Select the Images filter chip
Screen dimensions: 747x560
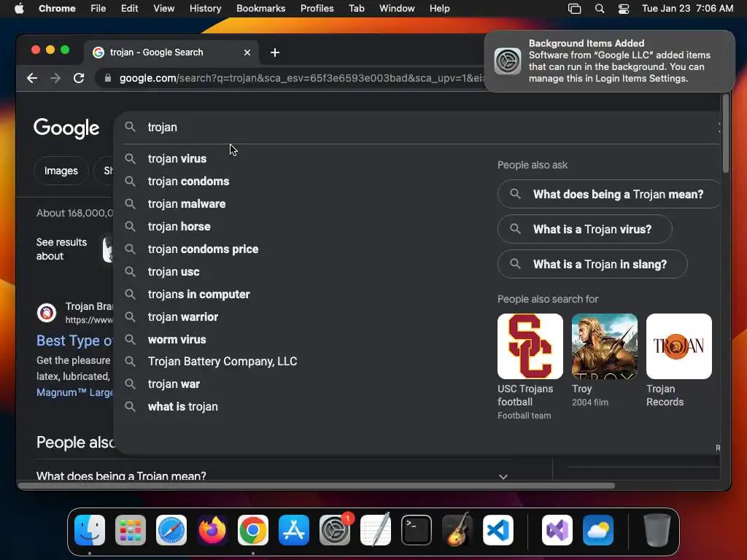tap(61, 171)
